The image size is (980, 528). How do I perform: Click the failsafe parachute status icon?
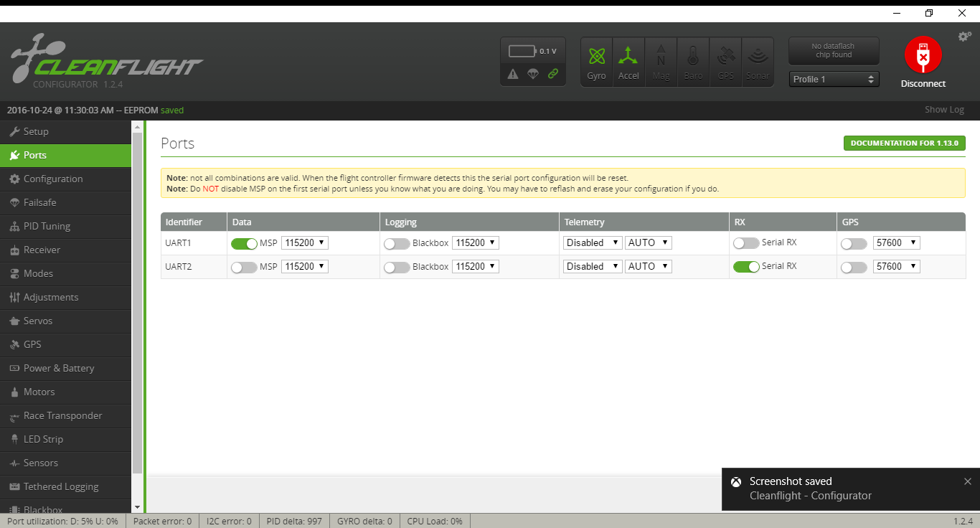(x=532, y=73)
